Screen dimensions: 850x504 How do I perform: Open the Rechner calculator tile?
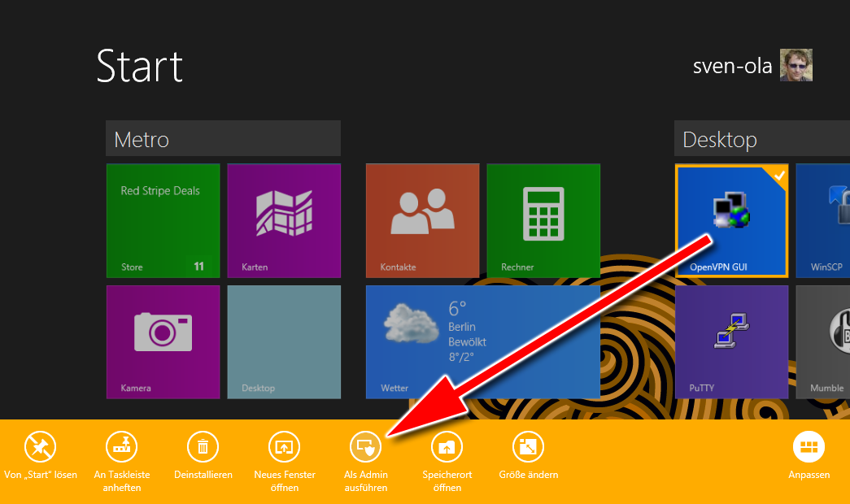[x=543, y=220]
